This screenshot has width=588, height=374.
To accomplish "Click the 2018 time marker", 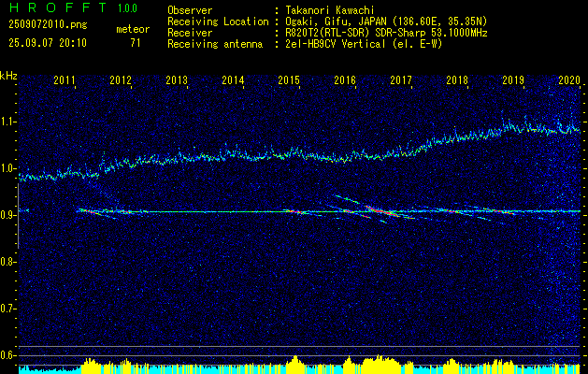I will pyautogui.click(x=457, y=79).
